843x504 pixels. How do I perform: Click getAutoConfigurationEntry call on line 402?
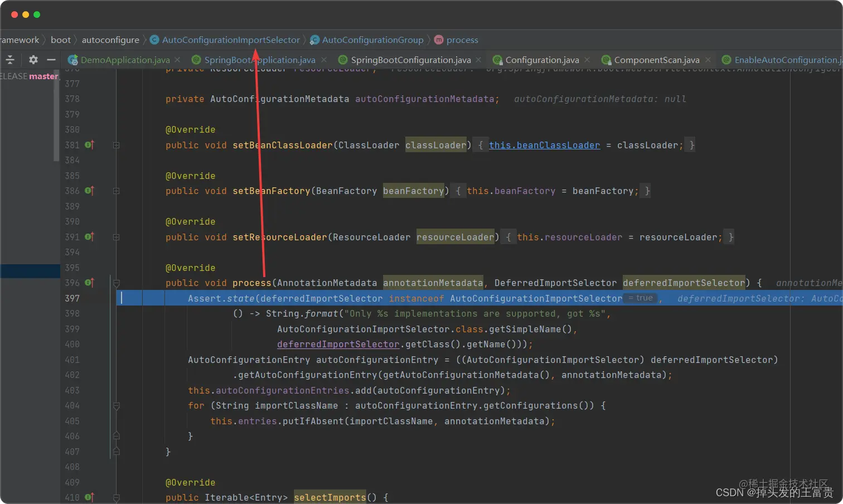(x=308, y=375)
